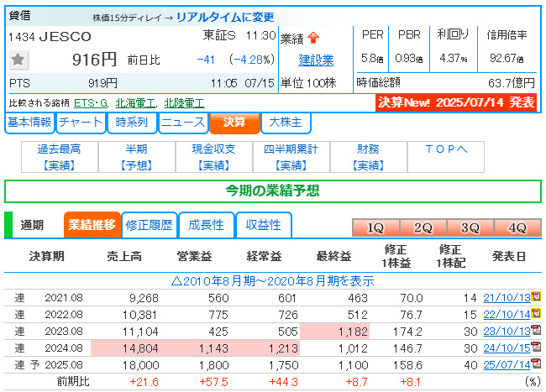546x392 pixels.
Task: Open announcement date 24/10/15
Action: tap(507, 348)
